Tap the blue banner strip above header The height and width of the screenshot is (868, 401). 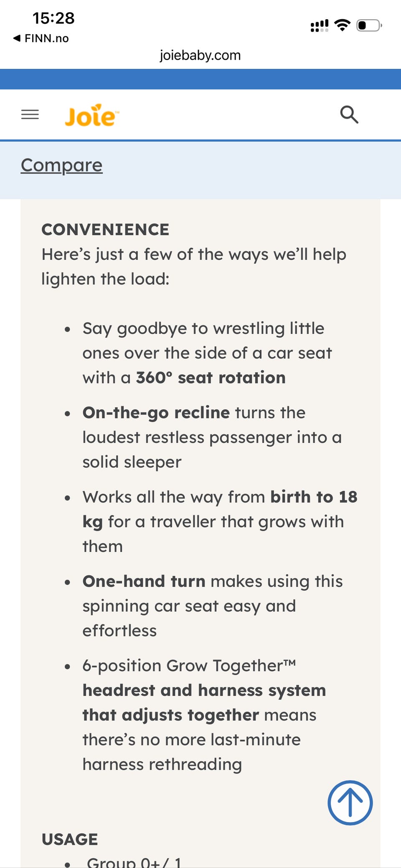click(200, 79)
